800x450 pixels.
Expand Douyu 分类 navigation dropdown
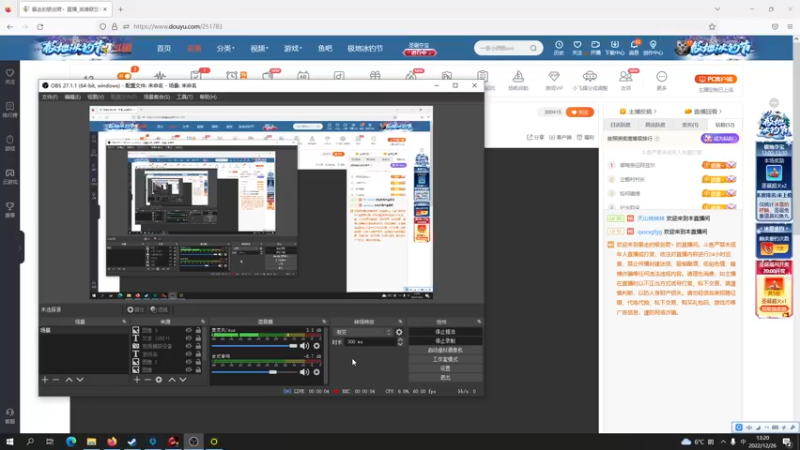tap(225, 48)
